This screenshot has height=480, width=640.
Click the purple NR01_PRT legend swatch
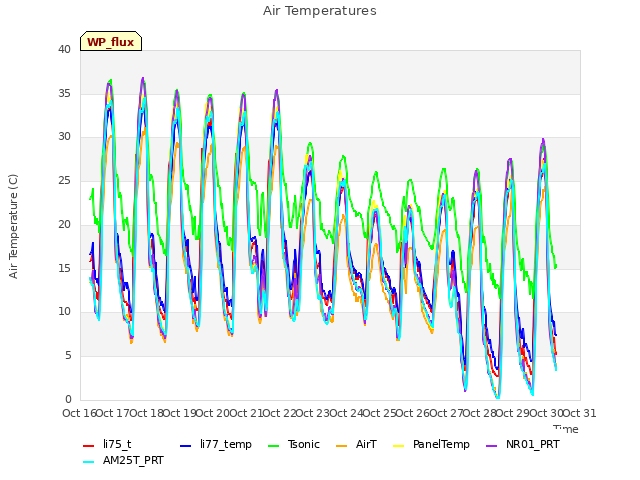[491, 446]
